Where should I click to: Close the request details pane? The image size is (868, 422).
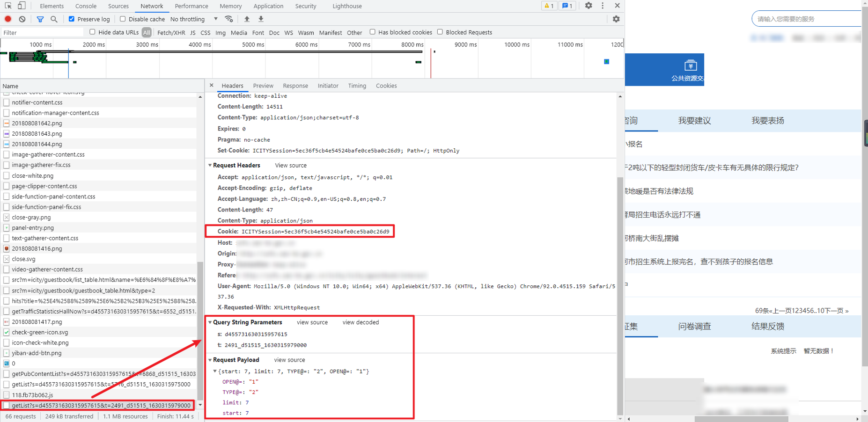click(212, 85)
